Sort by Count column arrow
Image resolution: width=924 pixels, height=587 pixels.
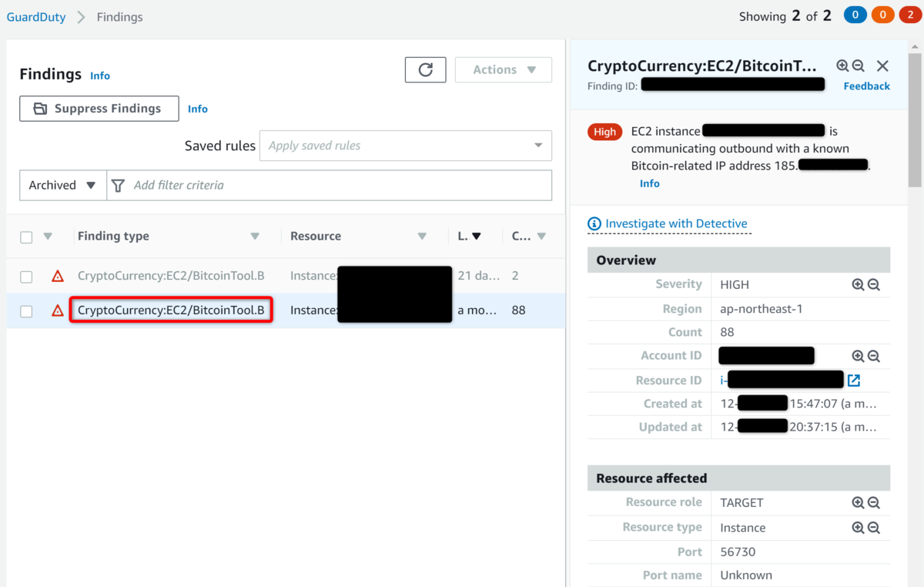click(541, 236)
